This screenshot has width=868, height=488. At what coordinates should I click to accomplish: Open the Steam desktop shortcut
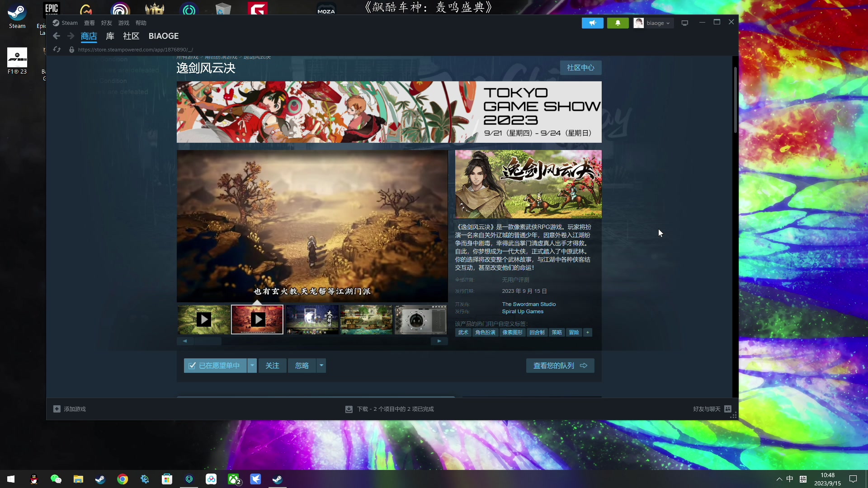tap(17, 16)
